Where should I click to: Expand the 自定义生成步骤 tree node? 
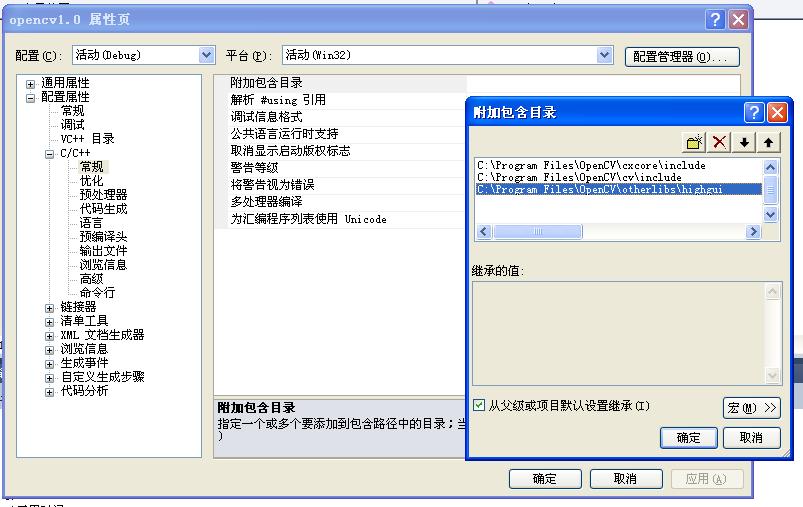pos(50,378)
